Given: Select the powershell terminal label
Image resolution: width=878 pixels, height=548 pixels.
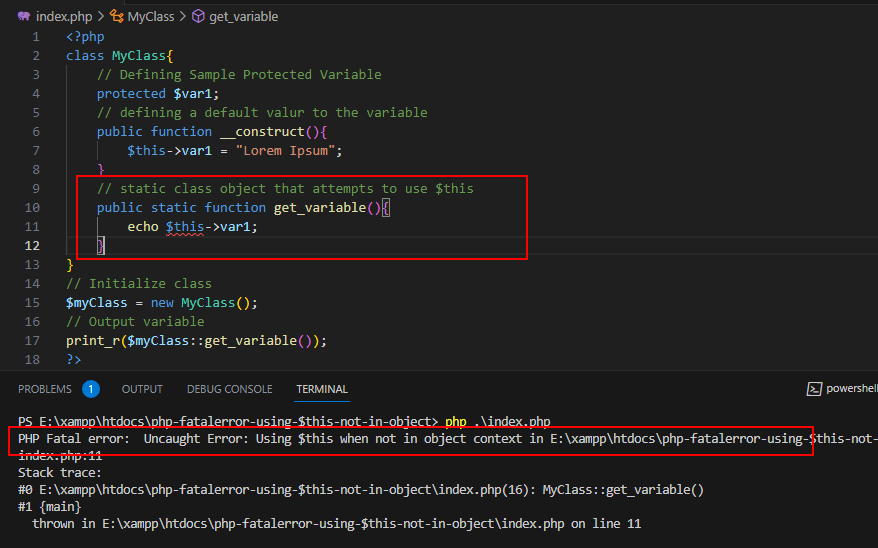Looking at the screenshot, I should [x=852, y=388].
